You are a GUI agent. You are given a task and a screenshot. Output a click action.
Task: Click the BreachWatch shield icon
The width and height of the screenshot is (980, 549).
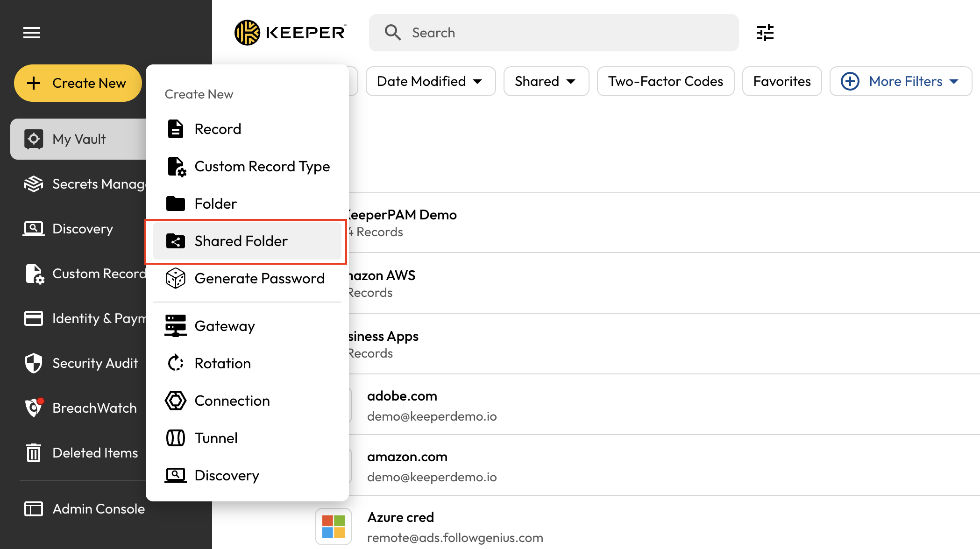(34, 408)
